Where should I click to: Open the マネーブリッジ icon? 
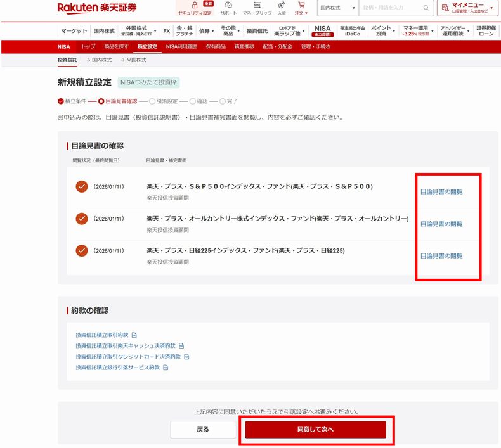click(x=257, y=5)
